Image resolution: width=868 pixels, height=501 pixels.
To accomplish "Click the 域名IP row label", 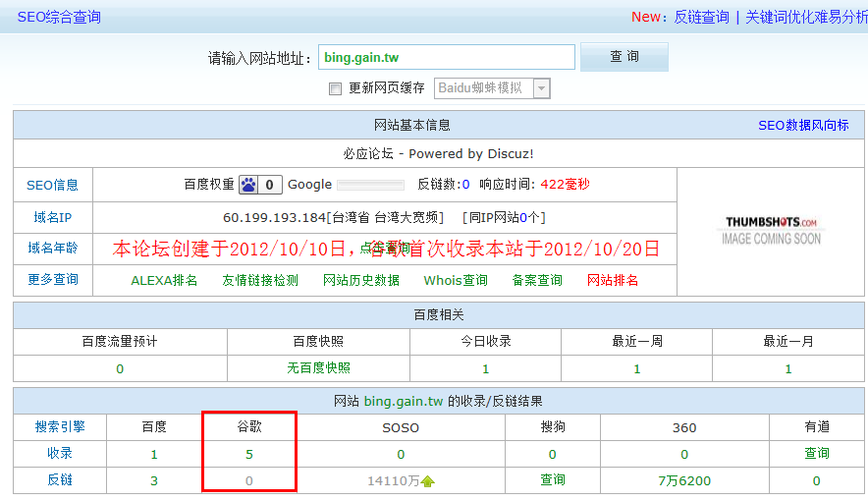I will coord(53,217).
